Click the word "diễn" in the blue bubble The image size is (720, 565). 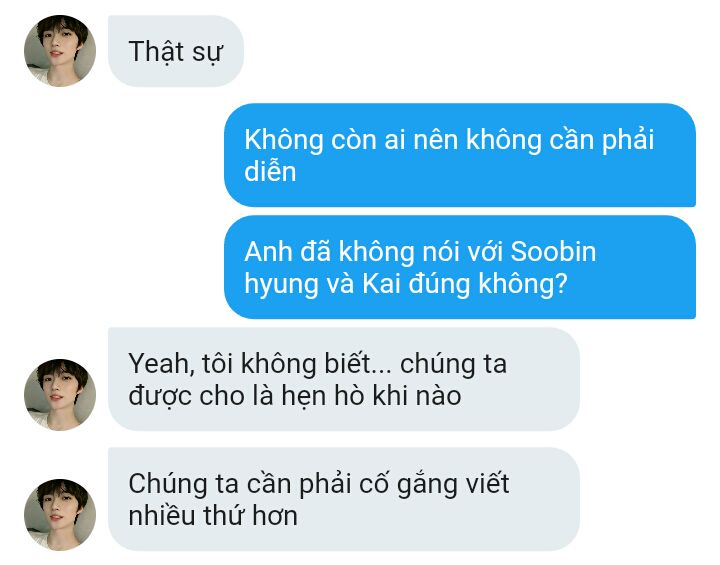pos(270,171)
